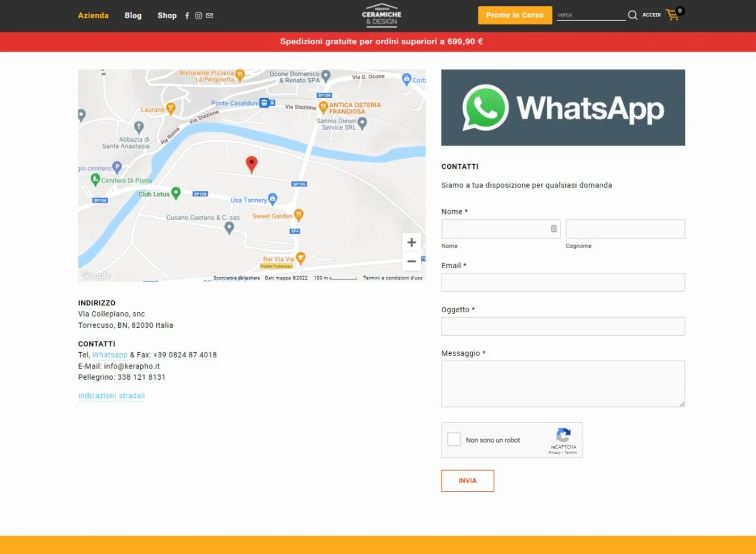756x554 pixels.
Task: Click the Nome first name field
Action: click(501, 229)
